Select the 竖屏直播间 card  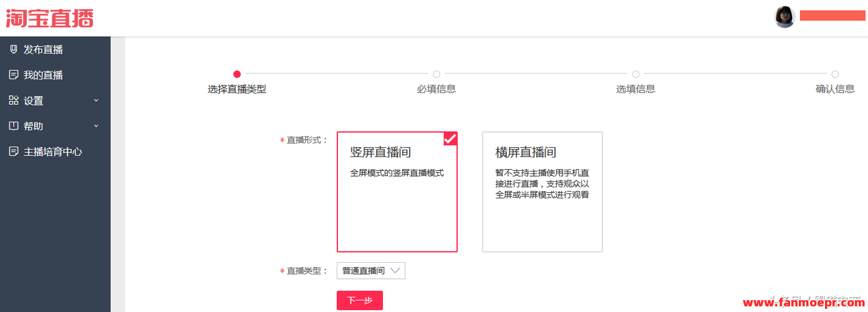[x=397, y=192]
